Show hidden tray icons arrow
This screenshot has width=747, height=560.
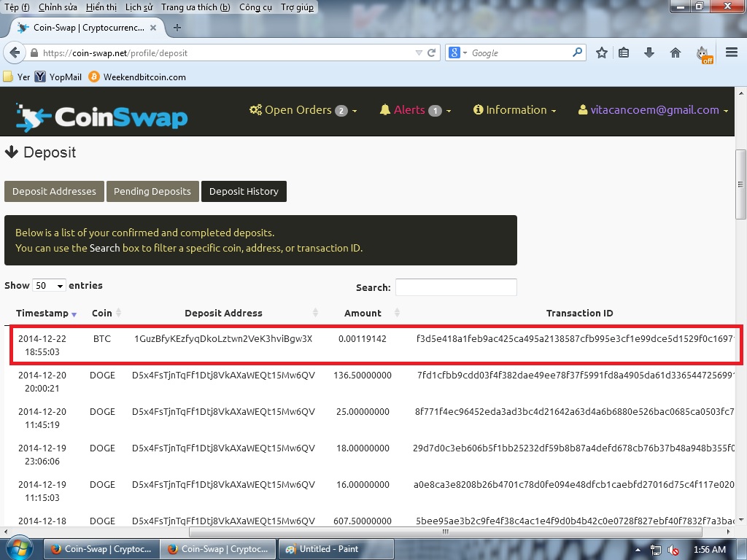tap(638, 550)
